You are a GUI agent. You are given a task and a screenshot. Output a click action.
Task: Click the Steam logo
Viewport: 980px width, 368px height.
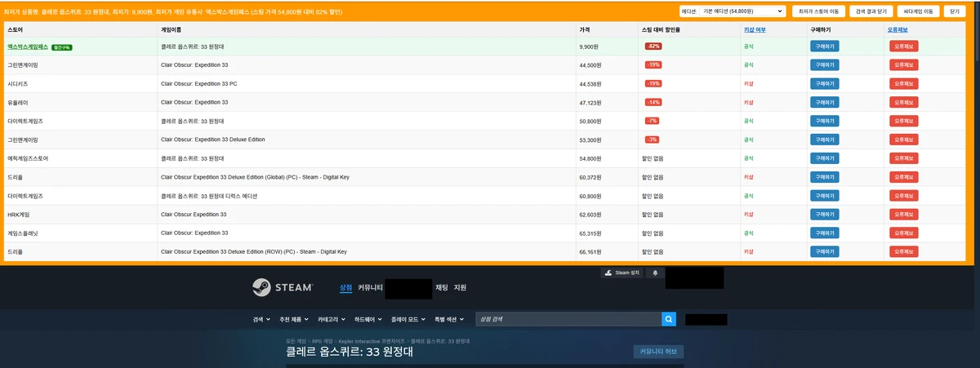(x=282, y=287)
